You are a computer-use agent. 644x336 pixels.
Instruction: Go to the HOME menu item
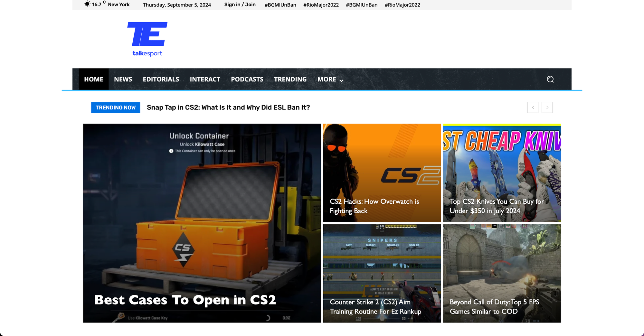[x=94, y=79]
